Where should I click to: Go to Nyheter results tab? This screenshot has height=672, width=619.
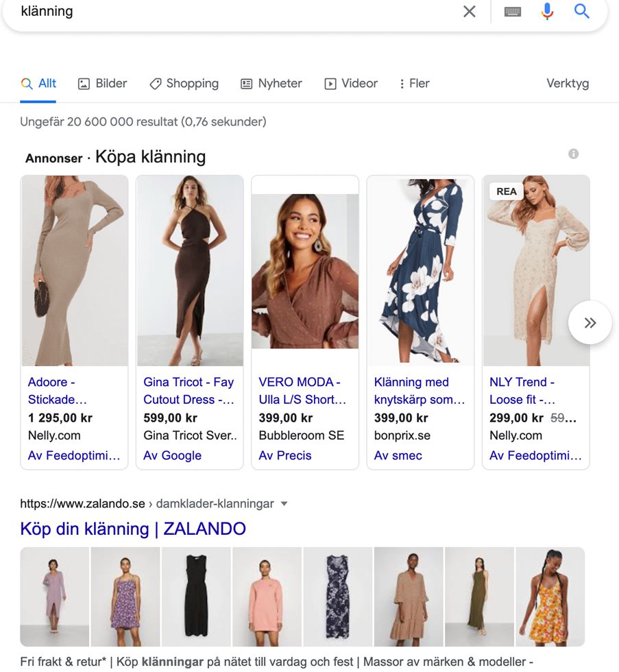coord(271,84)
